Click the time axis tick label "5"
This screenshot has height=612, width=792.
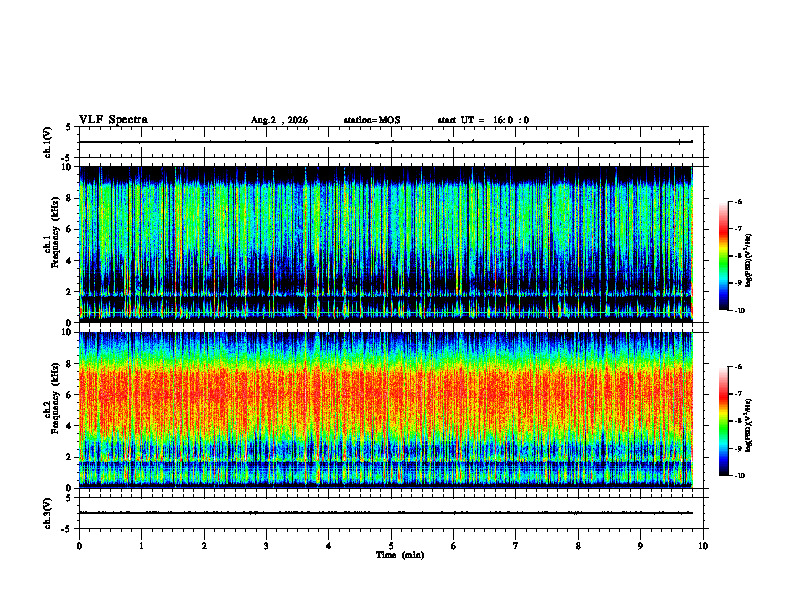point(391,545)
